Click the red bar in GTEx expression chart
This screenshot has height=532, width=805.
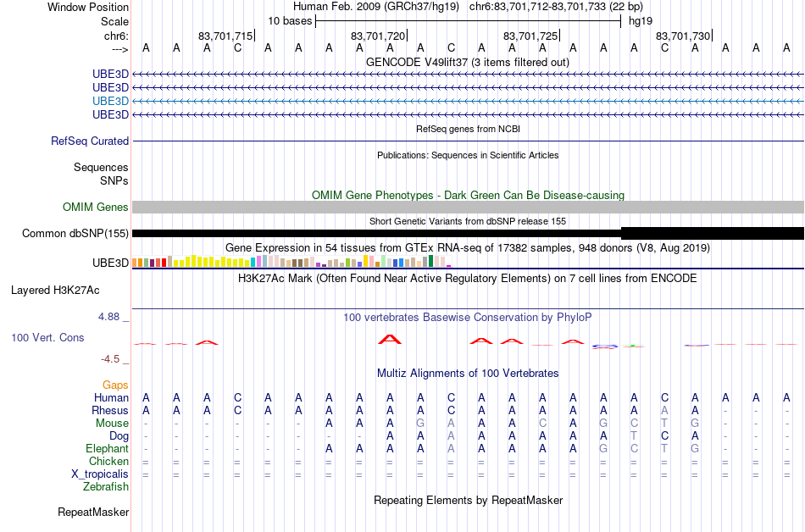click(x=164, y=263)
